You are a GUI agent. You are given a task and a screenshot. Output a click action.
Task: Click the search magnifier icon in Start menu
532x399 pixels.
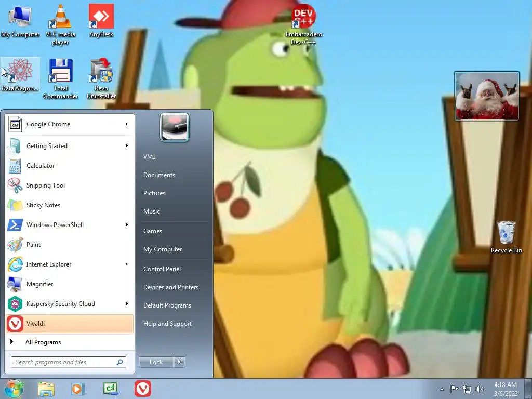(120, 362)
